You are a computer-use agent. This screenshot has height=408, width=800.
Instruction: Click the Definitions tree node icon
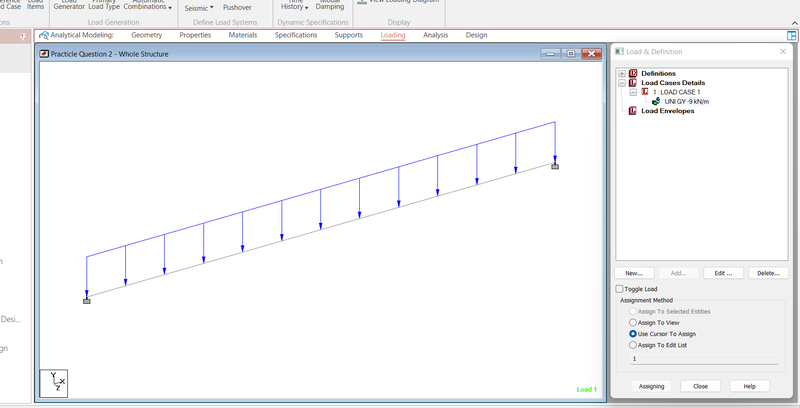[633, 73]
